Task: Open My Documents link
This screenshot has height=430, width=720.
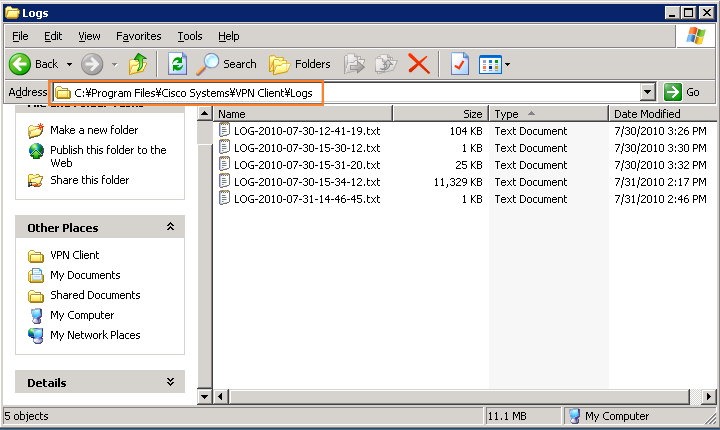Action: coord(85,275)
